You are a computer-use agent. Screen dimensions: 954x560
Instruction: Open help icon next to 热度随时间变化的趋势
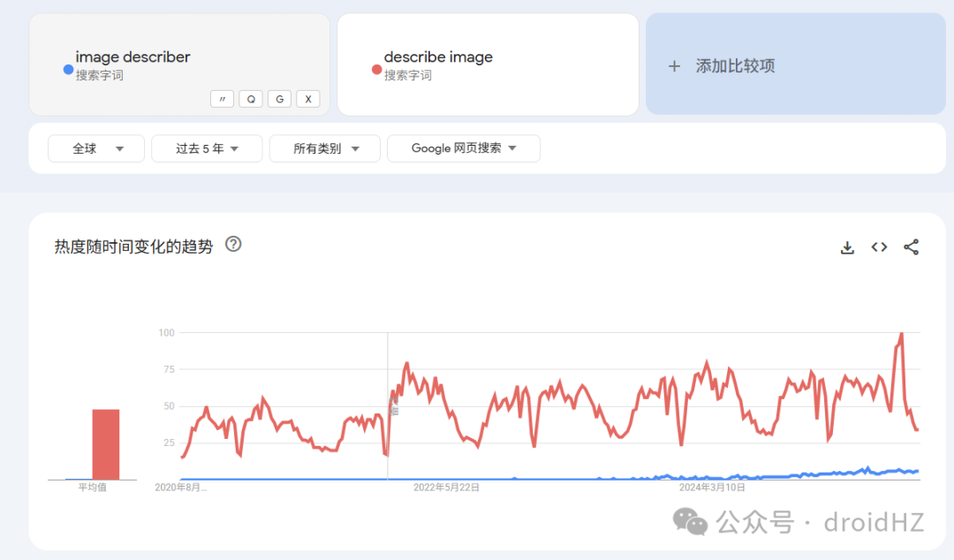(233, 244)
